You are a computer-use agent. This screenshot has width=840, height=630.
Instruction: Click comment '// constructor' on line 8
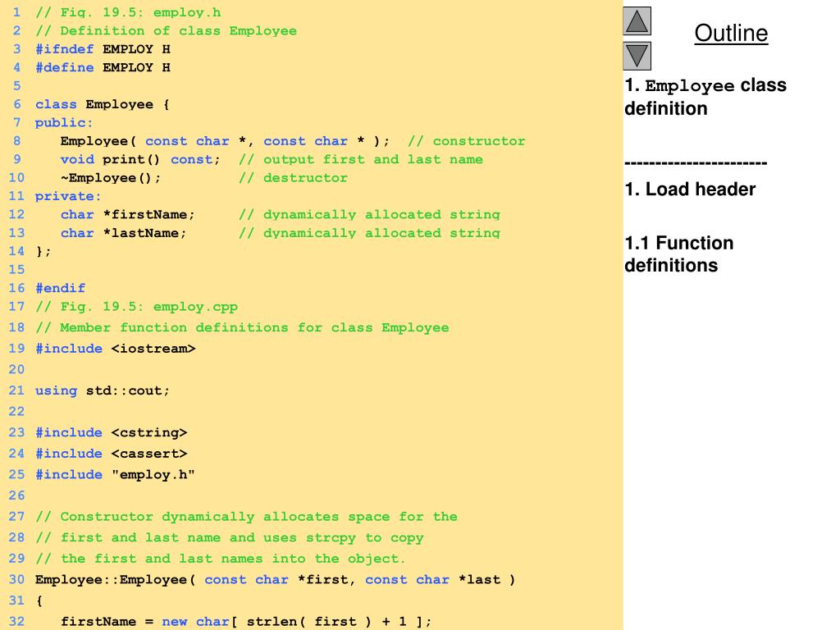[466, 141]
